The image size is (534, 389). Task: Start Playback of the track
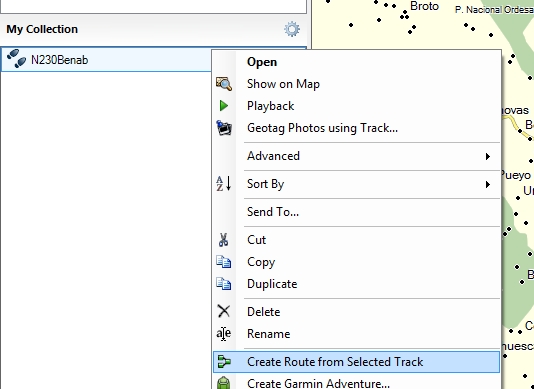357,106
